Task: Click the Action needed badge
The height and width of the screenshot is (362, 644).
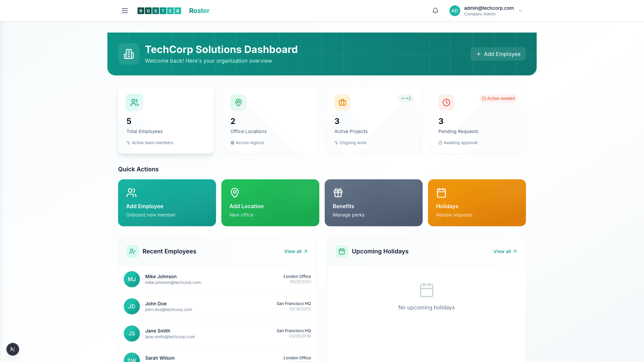Action: (498, 99)
